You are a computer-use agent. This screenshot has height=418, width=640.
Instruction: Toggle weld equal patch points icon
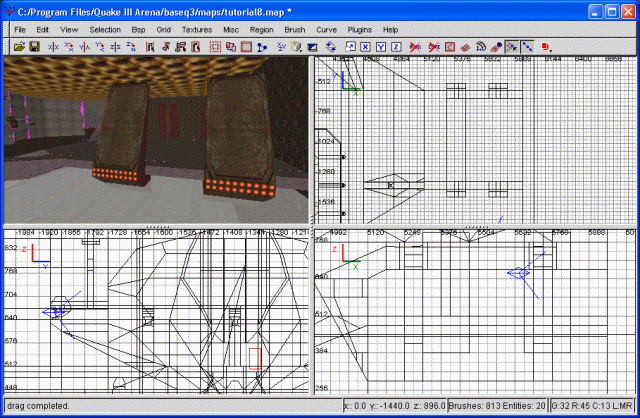click(x=511, y=47)
